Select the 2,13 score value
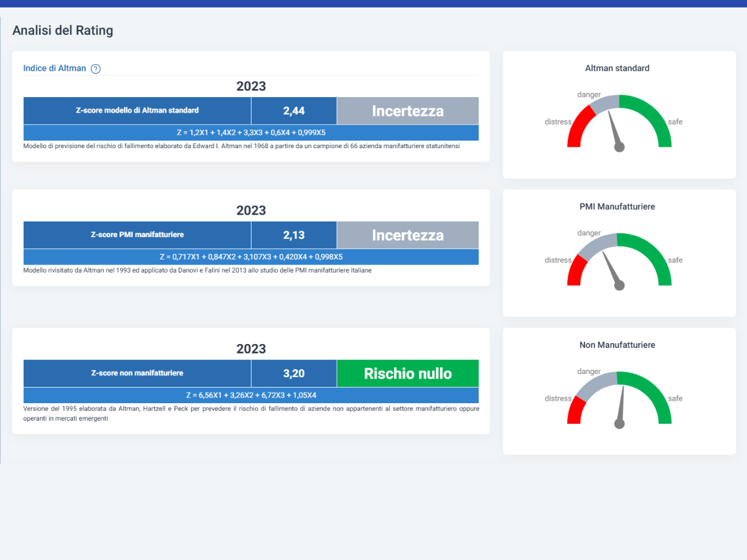This screenshot has width=747, height=560. pyautogui.click(x=294, y=235)
